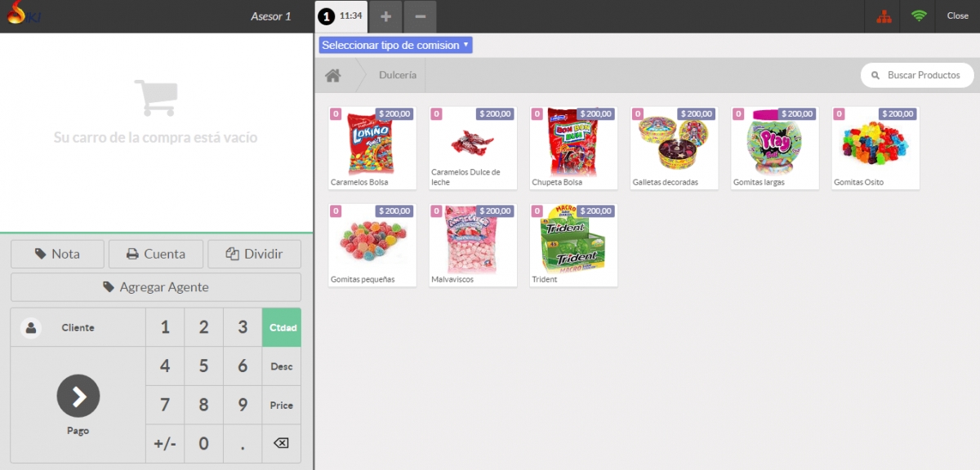Click the Dividir button
The height and width of the screenshot is (470, 980).
pyautogui.click(x=254, y=254)
